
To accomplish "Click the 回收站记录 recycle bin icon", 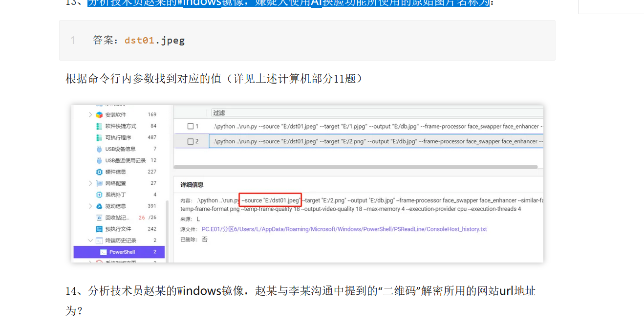I will tap(99, 218).
